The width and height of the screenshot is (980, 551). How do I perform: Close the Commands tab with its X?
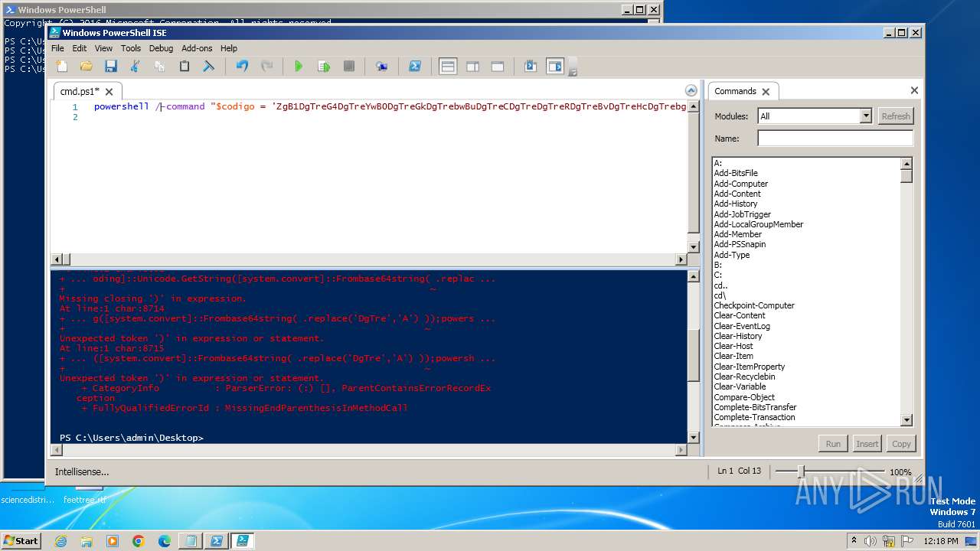766,92
